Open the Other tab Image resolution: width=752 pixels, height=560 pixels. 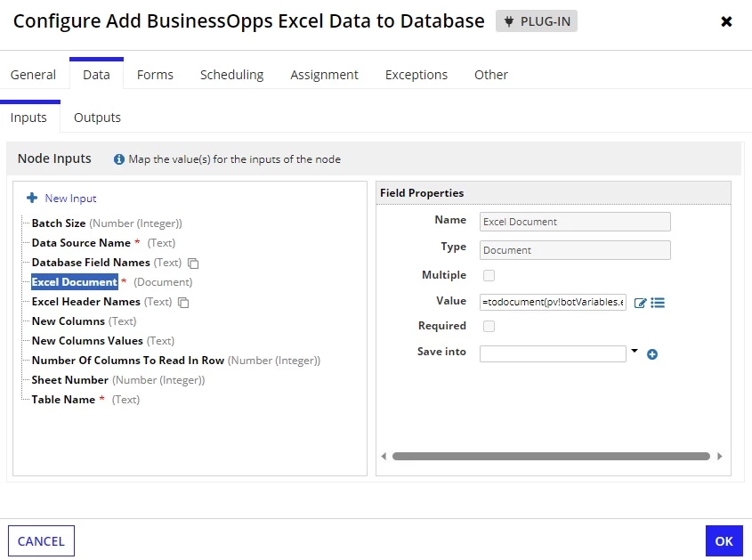(491, 75)
